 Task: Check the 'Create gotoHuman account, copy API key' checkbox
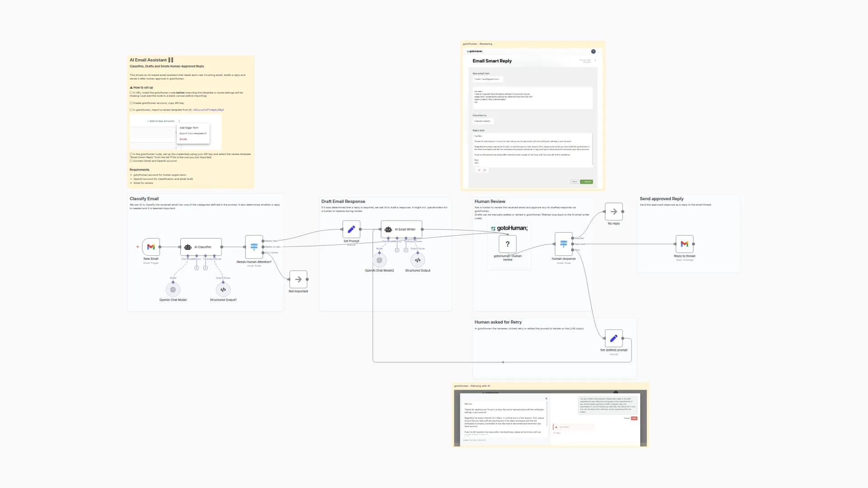(131, 103)
